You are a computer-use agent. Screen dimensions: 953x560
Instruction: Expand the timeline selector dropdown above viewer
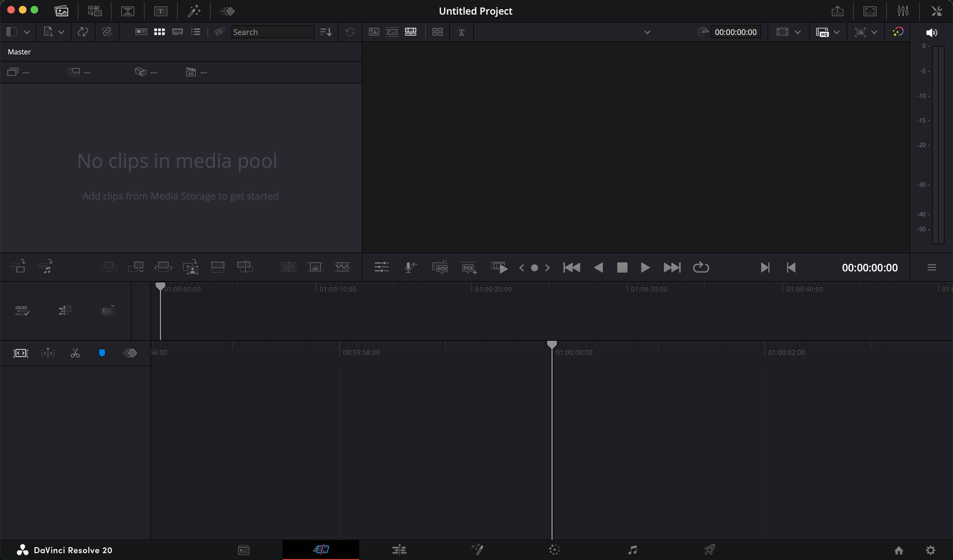(647, 32)
